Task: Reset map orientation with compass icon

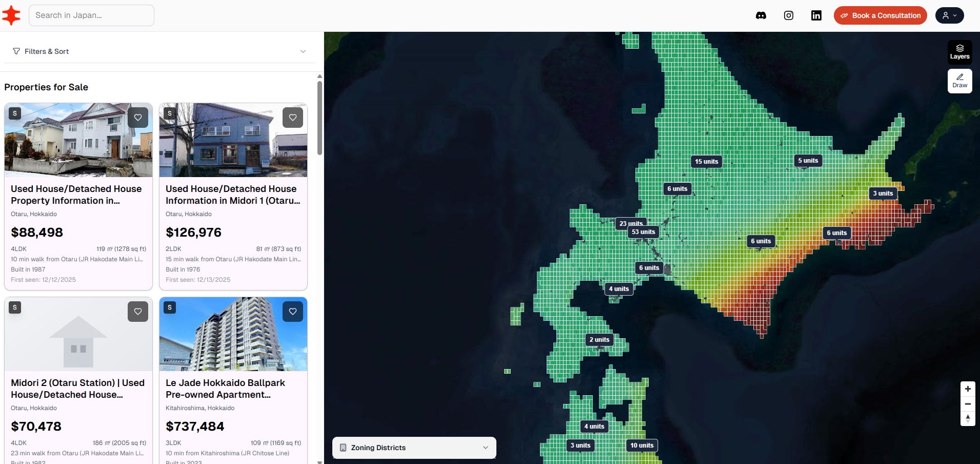Action: pyautogui.click(x=968, y=419)
